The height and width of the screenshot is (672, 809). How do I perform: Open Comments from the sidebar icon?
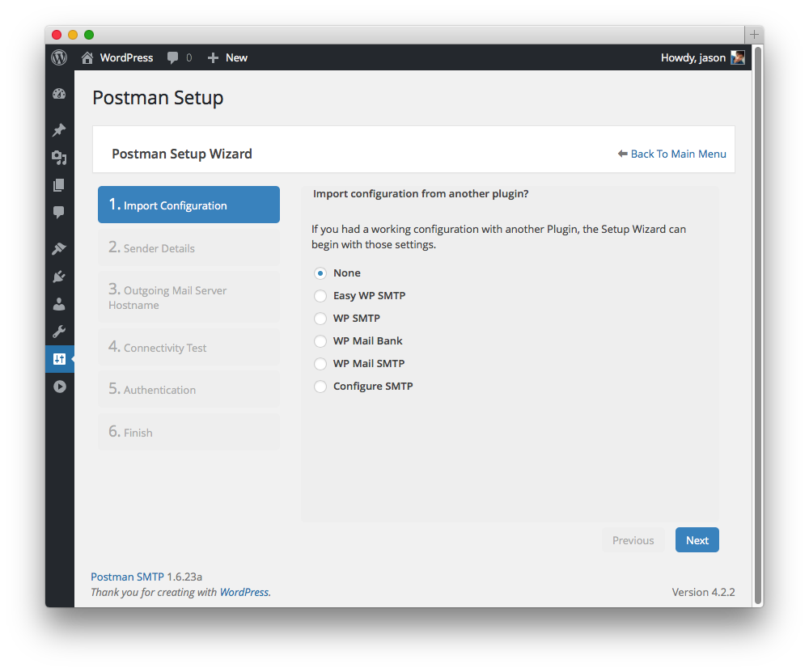(59, 213)
